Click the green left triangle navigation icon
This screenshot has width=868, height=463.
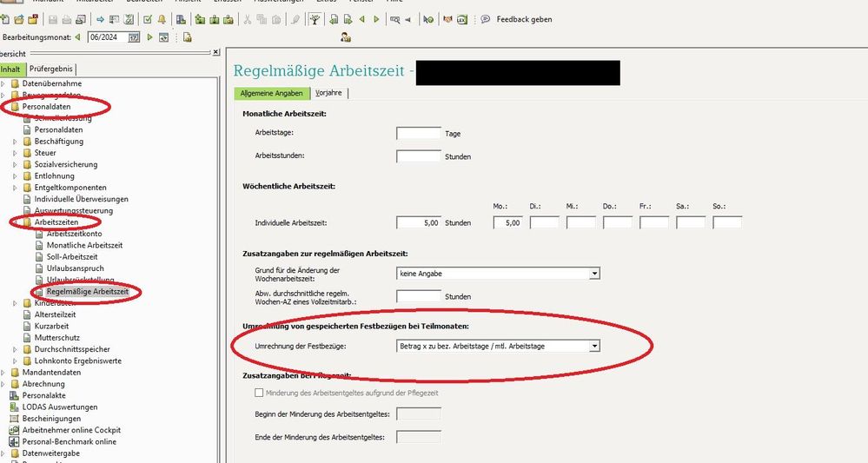click(x=362, y=19)
